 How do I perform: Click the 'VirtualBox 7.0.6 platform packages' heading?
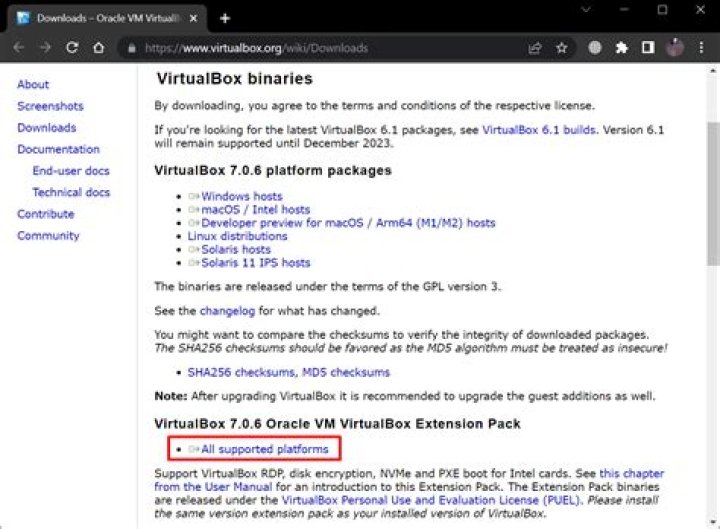coord(273,171)
